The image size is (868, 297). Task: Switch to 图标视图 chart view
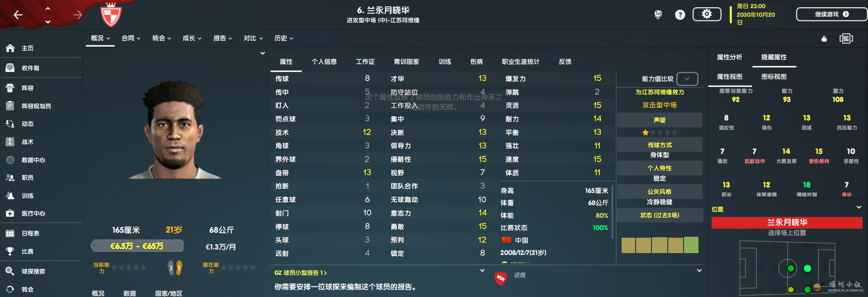[774, 77]
